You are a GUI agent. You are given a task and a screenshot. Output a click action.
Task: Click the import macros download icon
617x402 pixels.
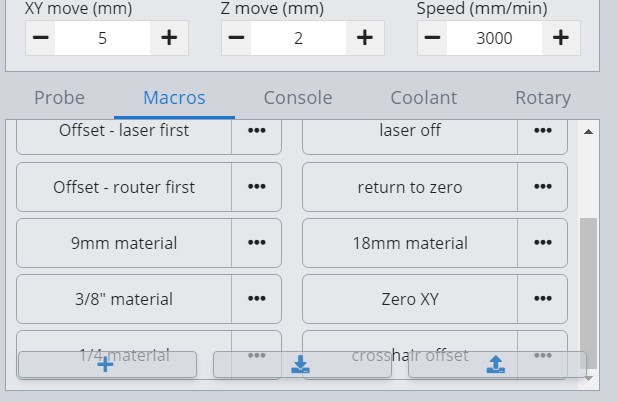[x=300, y=365]
